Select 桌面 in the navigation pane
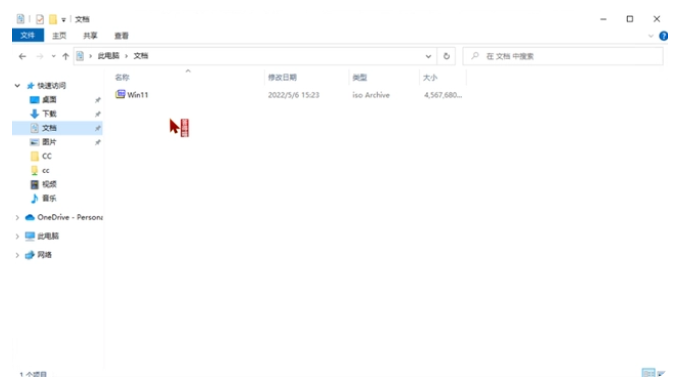 (49, 100)
